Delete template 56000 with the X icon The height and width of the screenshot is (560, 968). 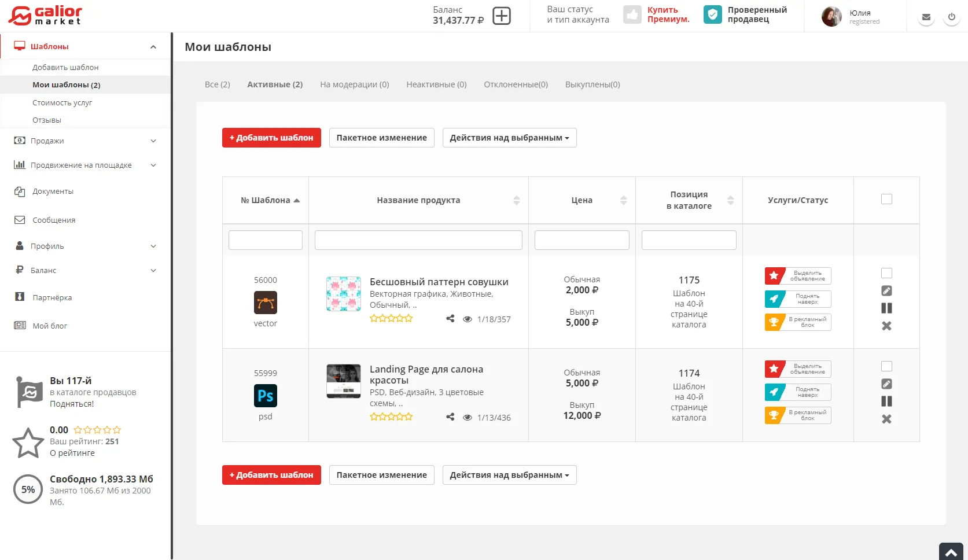click(886, 326)
